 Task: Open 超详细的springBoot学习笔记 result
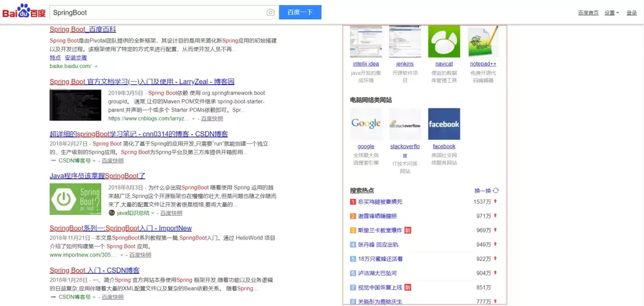139,134
